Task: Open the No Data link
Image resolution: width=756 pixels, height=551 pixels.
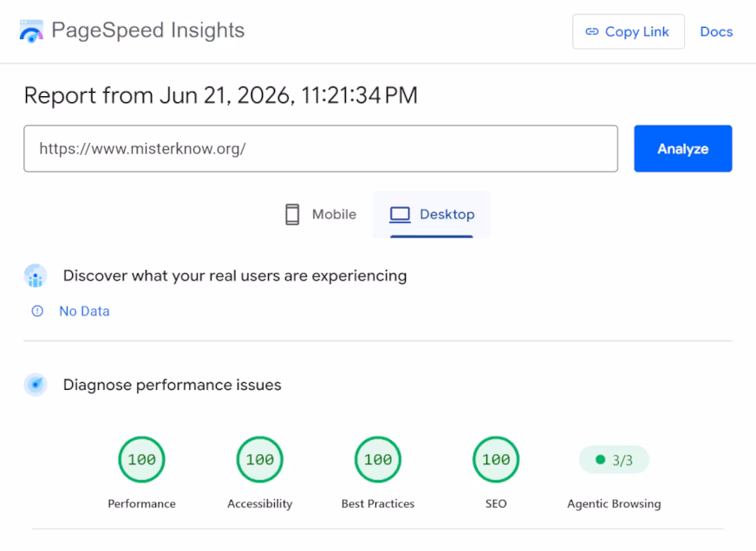Action: point(84,311)
